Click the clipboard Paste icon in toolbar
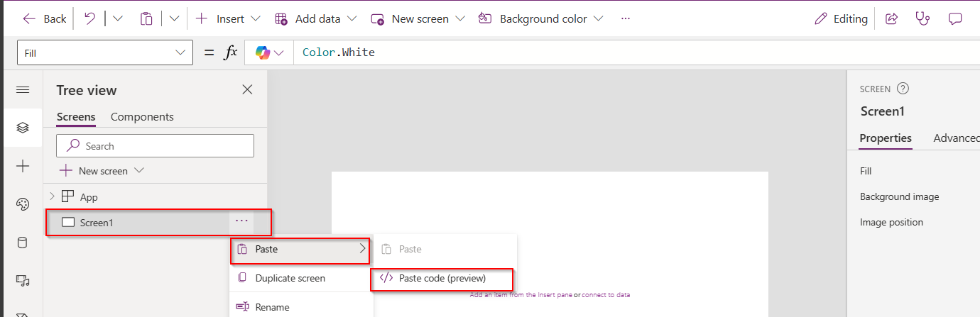Viewport: 980px width, 317px height. point(146,19)
